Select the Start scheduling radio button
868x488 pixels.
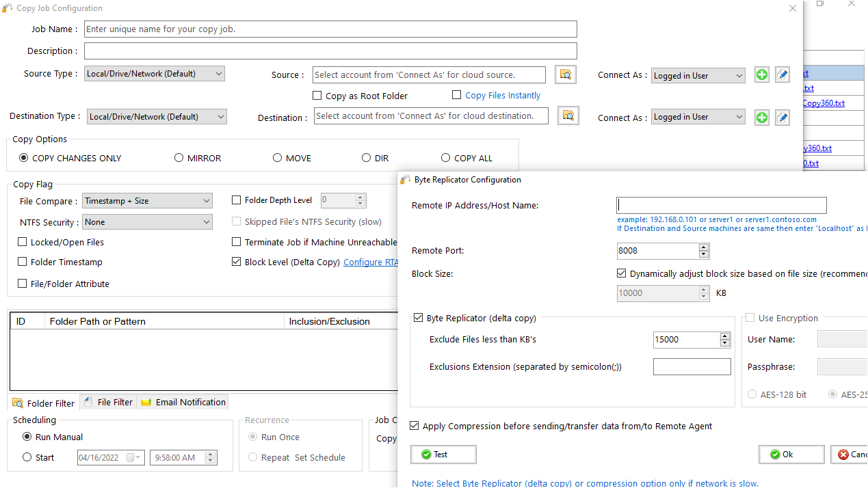(27, 457)
